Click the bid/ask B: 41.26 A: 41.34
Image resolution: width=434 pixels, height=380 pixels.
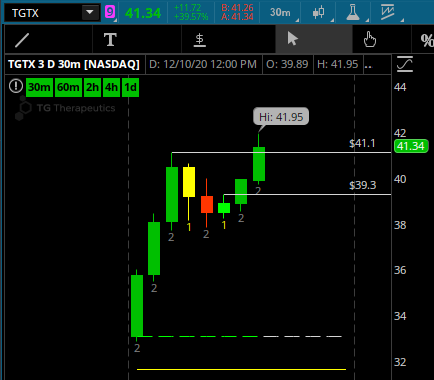pos(237,12)
